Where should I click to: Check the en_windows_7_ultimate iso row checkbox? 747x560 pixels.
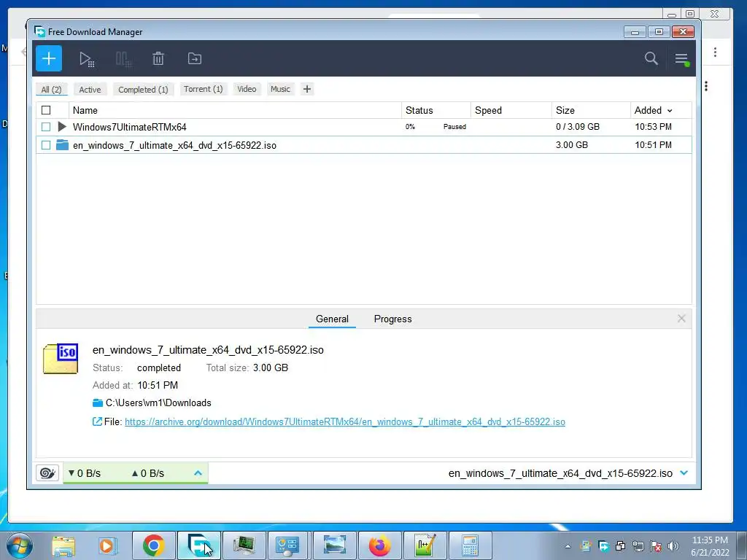click(x=46, y=145)
